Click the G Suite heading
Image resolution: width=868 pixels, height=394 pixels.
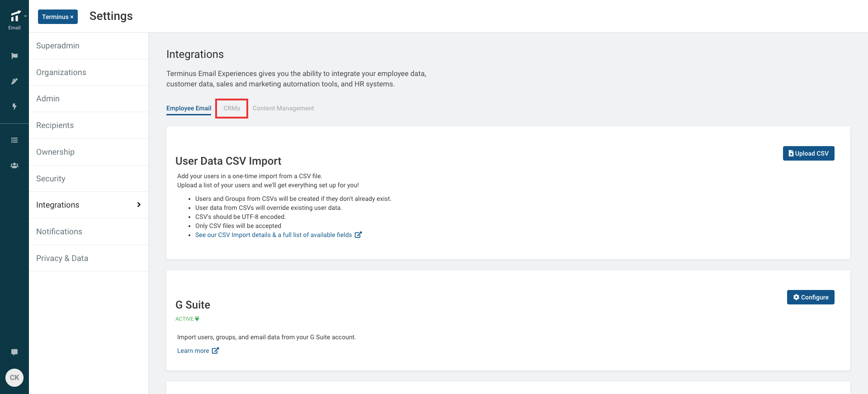coord(193,305)
